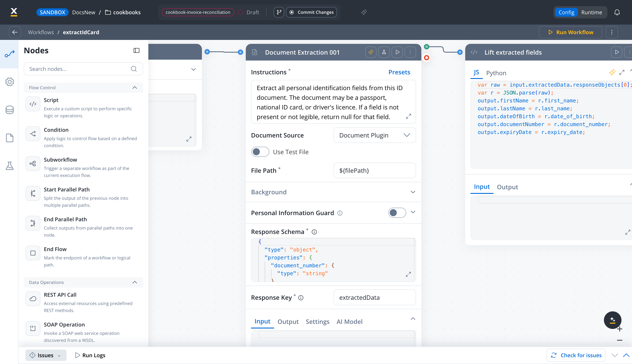Screen dimensions: 632x364
Task: Add the Condition node
Action: pyautogui.click(x=84, y=137)
